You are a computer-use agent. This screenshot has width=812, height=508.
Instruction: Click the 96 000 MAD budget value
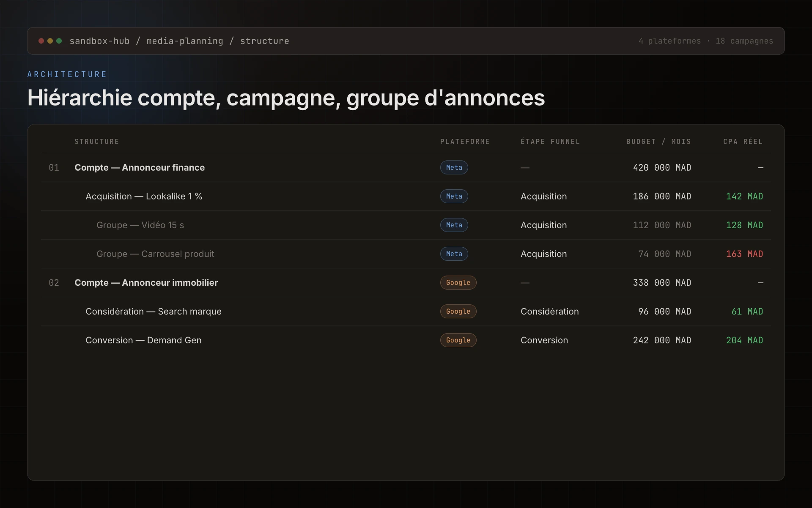[x=664, y=312]
